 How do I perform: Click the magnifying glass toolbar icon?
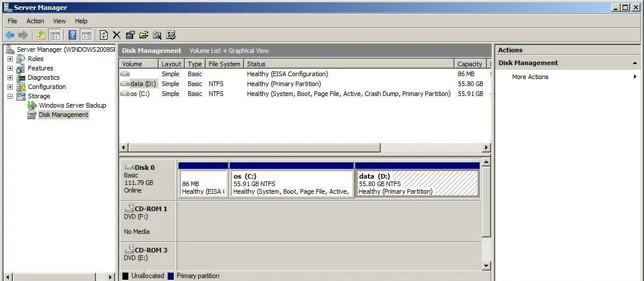[157, 35]
